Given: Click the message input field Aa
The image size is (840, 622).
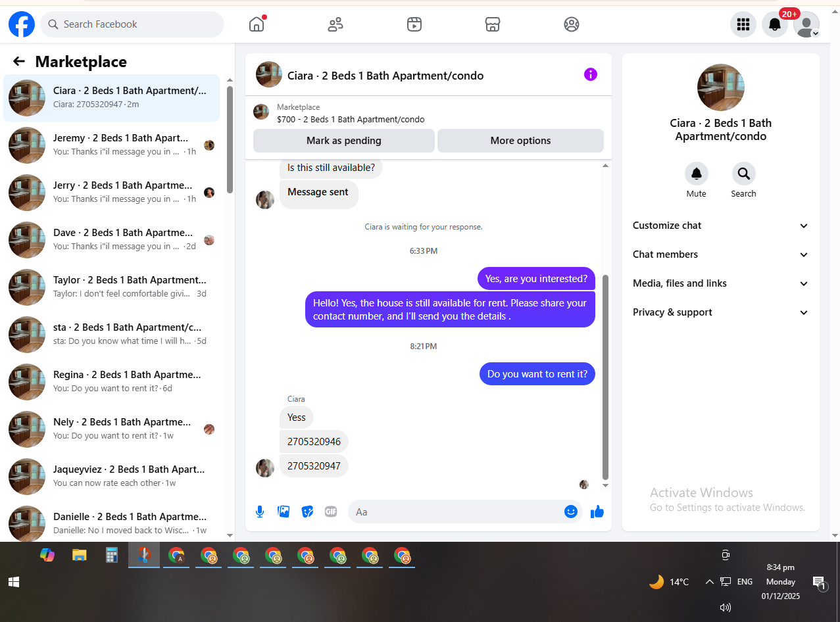Looking at the screenshot, I should pyautogui.click(x=457, y=512).
